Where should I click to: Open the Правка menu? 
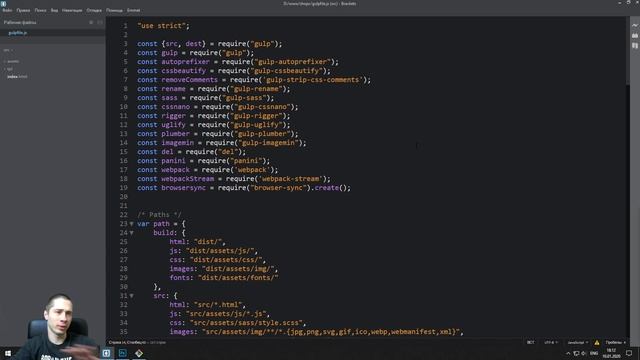coord(23,10)
